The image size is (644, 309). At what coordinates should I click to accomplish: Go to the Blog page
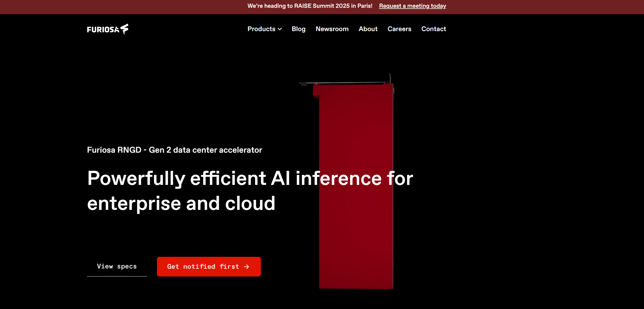tap(298, 29)
